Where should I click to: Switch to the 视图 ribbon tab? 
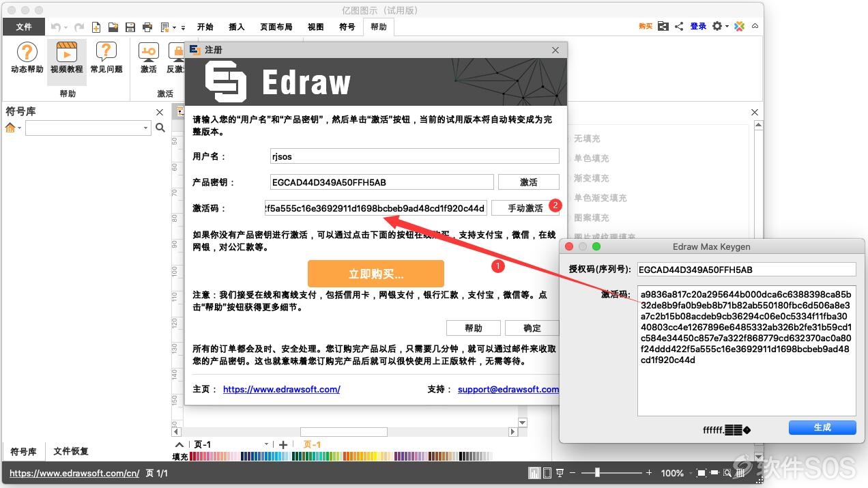pos(316,27)
